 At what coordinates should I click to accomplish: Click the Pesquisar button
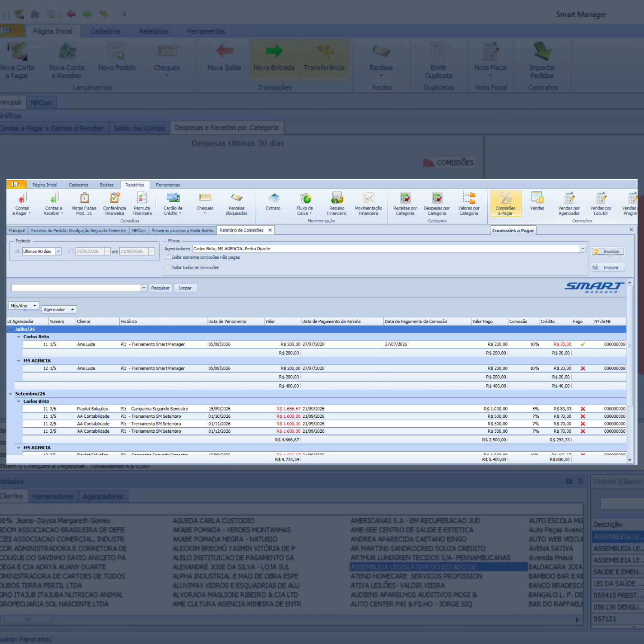tap(160, 288)
